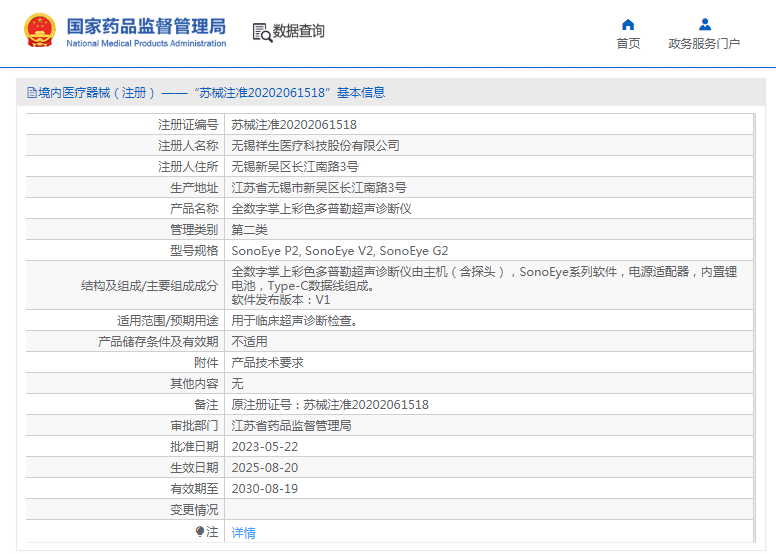This screenshot has height=554, width=776.
Task: Click approving authority 江苏省药品监督管理局
Action: tap(291, 426)
